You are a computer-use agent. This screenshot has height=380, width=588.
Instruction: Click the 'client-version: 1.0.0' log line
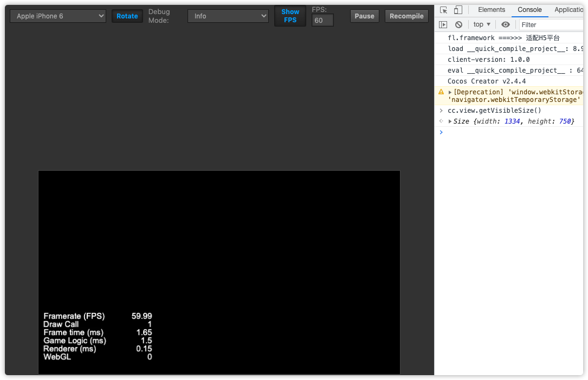coord(509,60)
